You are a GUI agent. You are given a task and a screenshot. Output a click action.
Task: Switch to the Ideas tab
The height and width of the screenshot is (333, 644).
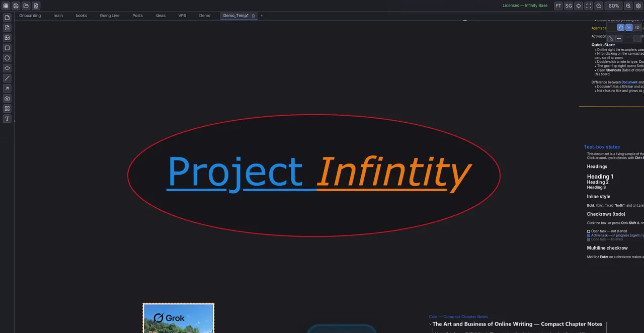pos(160,16)
